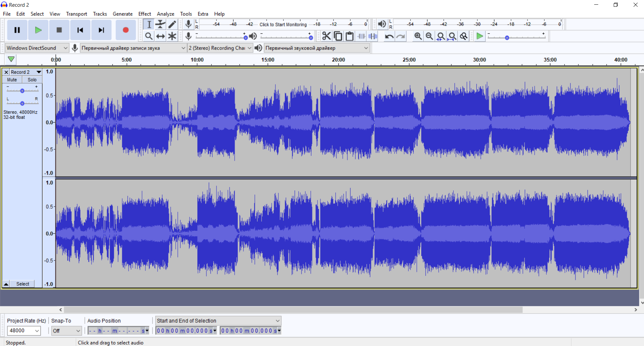Undo the last action
The width and height of the screenshot is (644, 346).
pyautogui.click(x=389, y=36)
